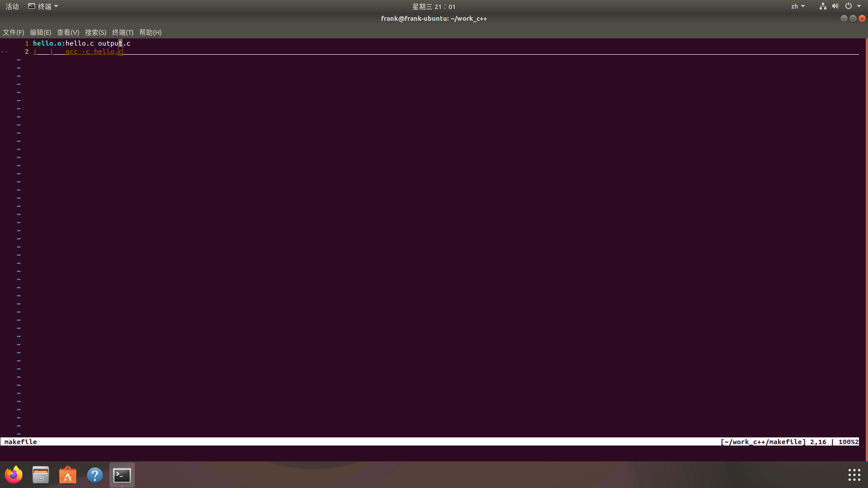Open the 文件(F) menu
Screen dimensions: 868x488
(14, 33)
